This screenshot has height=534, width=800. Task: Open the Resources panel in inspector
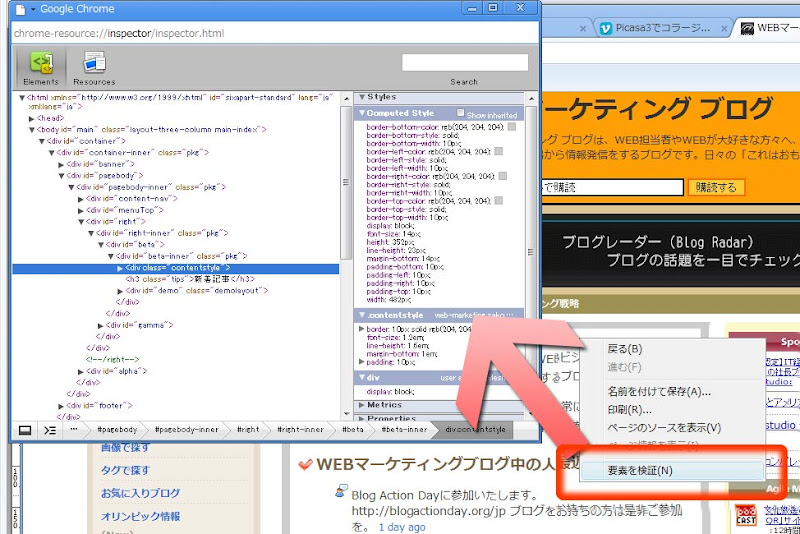(x=94, y=68)
